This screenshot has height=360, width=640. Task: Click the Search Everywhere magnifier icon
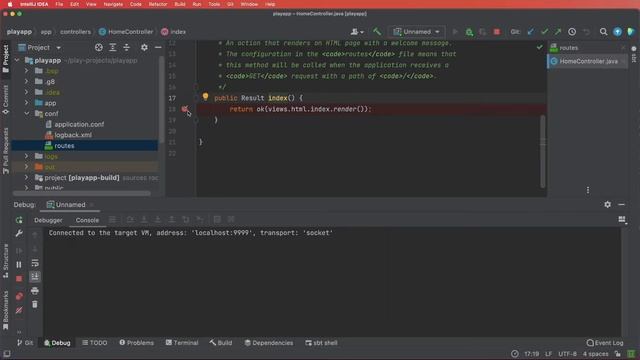pos(603,31)
